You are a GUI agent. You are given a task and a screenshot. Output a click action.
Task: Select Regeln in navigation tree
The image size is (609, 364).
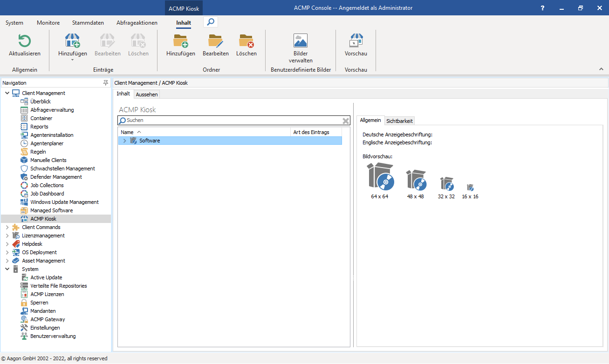(38, 152)
